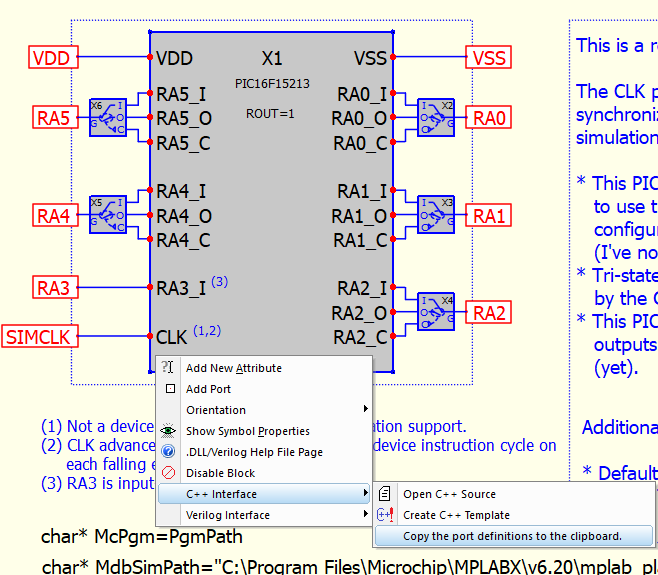
Task: Click the Add New Attribute icon
Action: click(167, 367)
